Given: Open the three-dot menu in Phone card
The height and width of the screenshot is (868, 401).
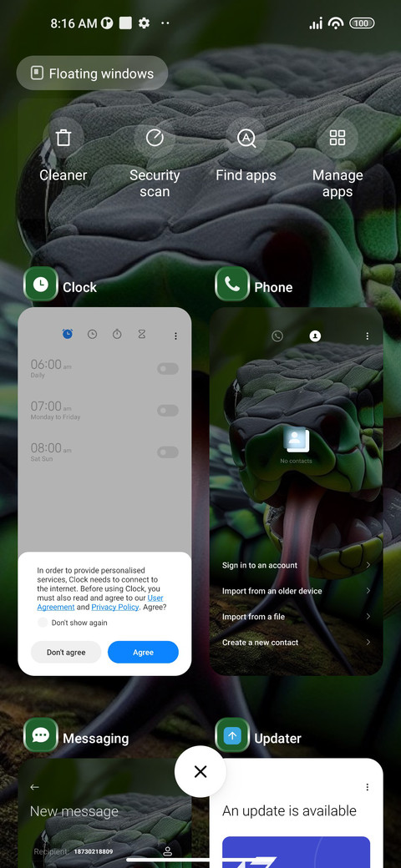Looking at the screenshot, I should click(x=368, y=336).
